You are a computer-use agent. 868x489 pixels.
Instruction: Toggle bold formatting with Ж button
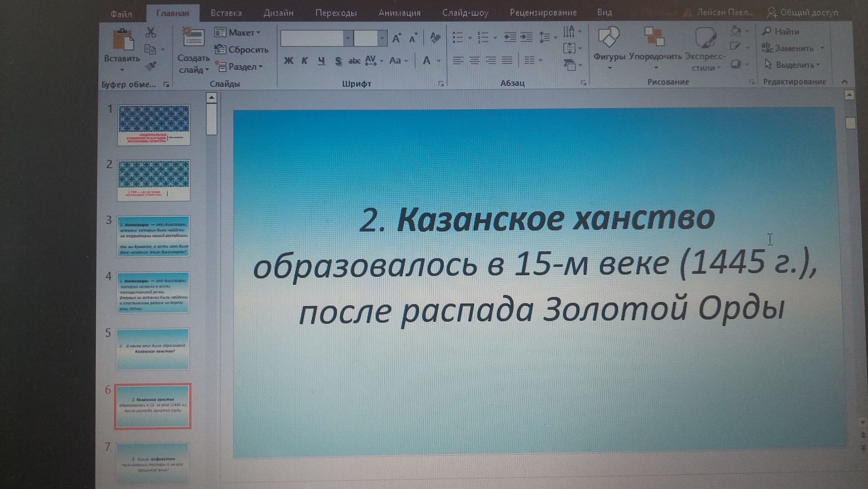coord(289,61)
